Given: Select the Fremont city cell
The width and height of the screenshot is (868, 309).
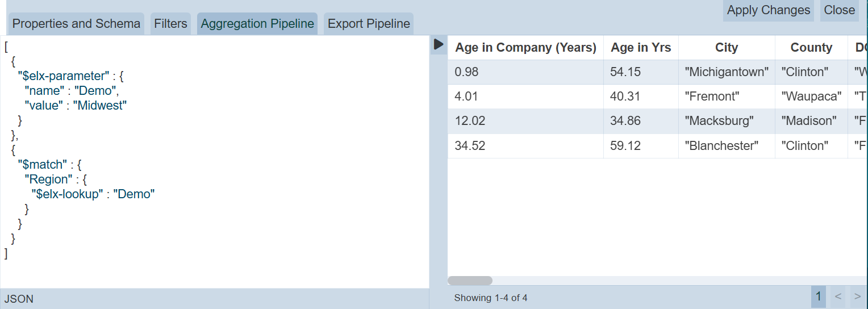Looking at the screenshot, I should [712, 97].
